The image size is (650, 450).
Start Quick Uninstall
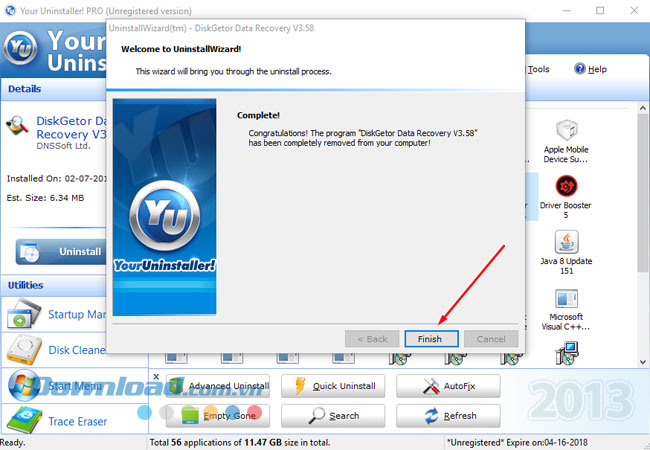point(333,386)
